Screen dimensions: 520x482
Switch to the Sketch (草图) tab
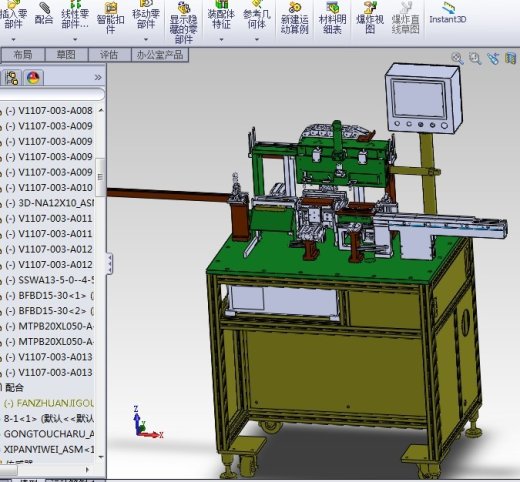tap(66, 55)
